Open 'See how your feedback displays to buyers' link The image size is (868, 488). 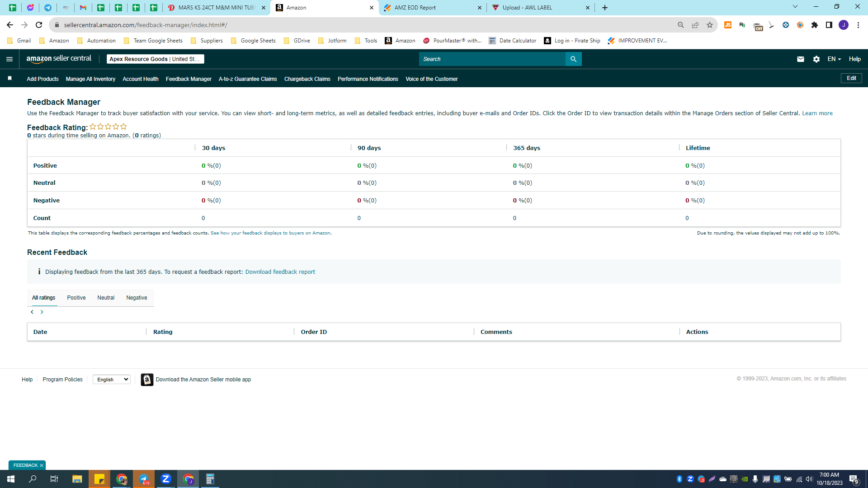270,233
